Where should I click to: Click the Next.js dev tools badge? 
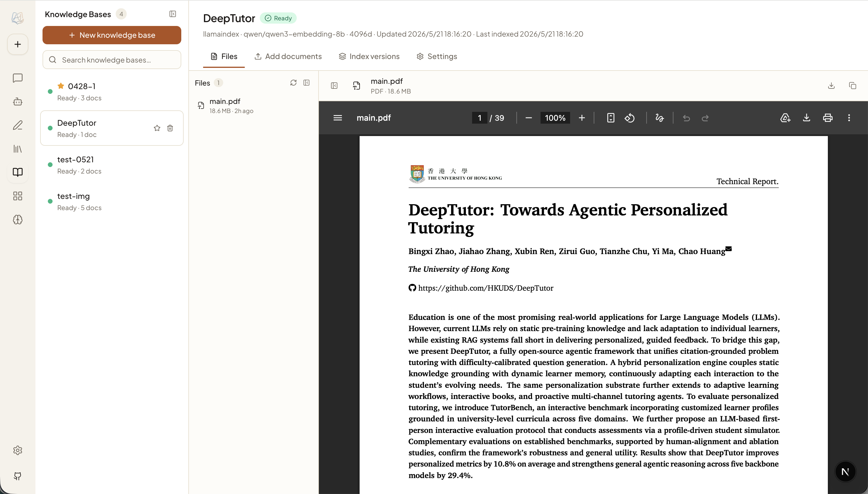(845, 472)
